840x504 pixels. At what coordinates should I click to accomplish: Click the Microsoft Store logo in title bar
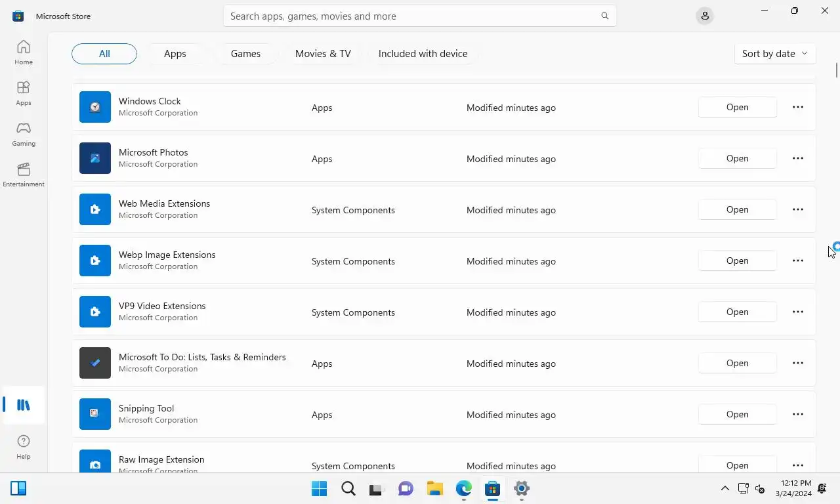point(18,16)
